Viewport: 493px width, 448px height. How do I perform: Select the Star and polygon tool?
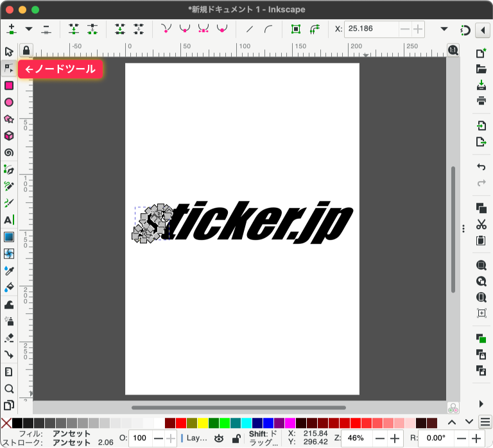pos(9,119)
